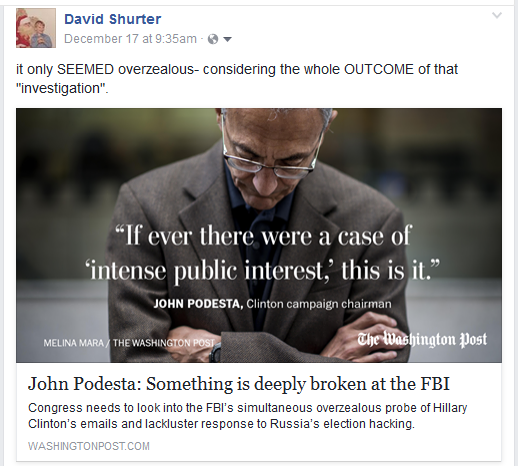This screenshot has width=518, height=466.
Task: Open the John Podesta article image
Action: coord(259,235)
